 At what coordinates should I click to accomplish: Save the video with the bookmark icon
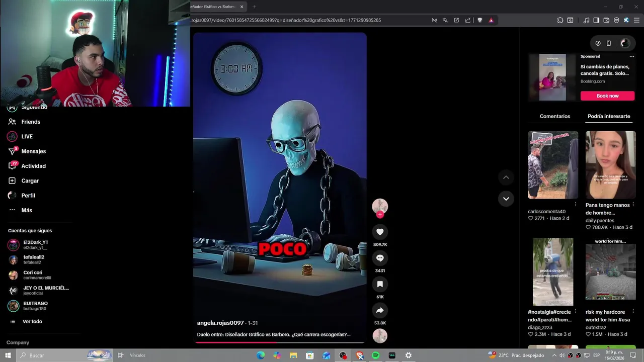pos(380,284)
